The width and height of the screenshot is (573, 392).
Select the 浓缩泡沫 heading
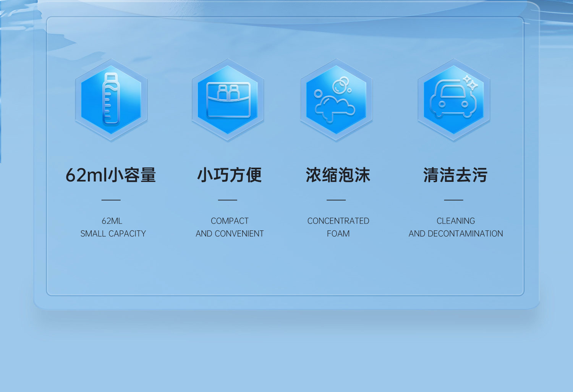click(x=338, y=175)
